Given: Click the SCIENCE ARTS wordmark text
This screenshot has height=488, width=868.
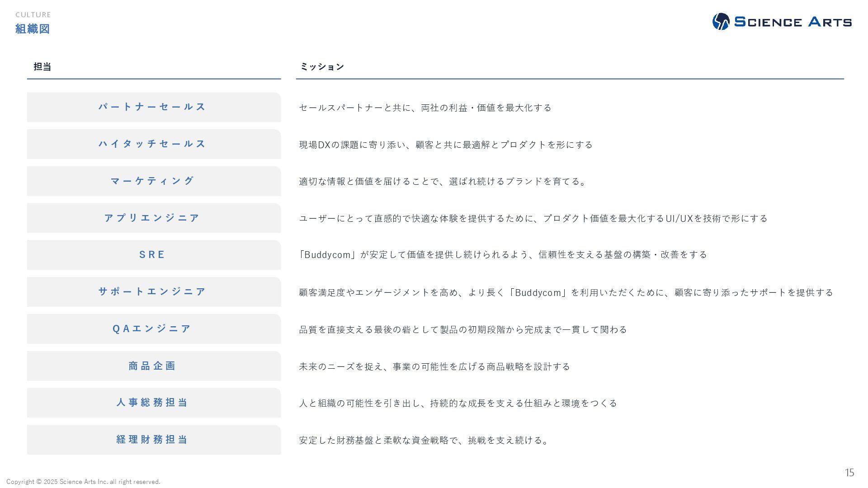Looking at the screenshot, I should (x=793, y=22).
